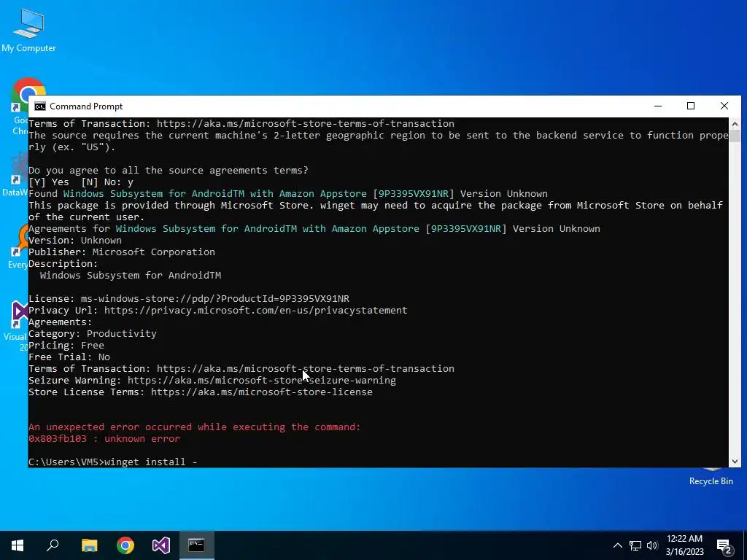
Task: Click the scrollbar down arrow in Command Prompt
Action: [735, 461]
